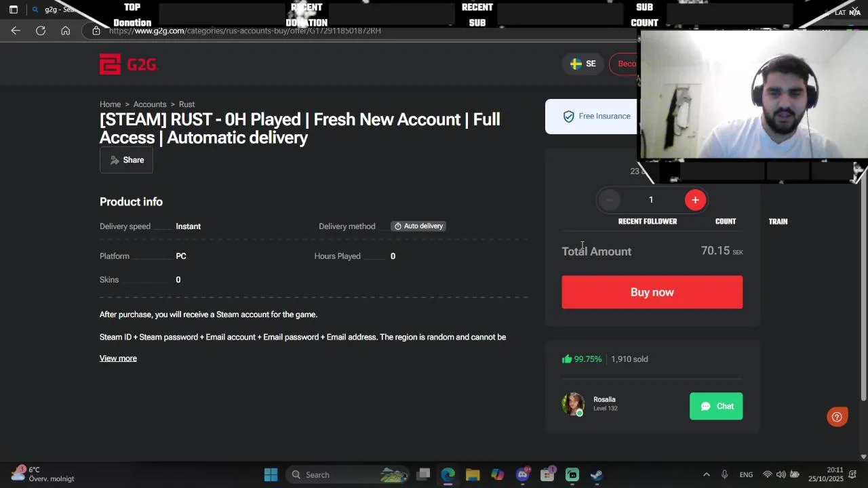Check the 99.75% thumbs-up rating
868x488 pixels.
pyautogui.click(x=582, y=359)
